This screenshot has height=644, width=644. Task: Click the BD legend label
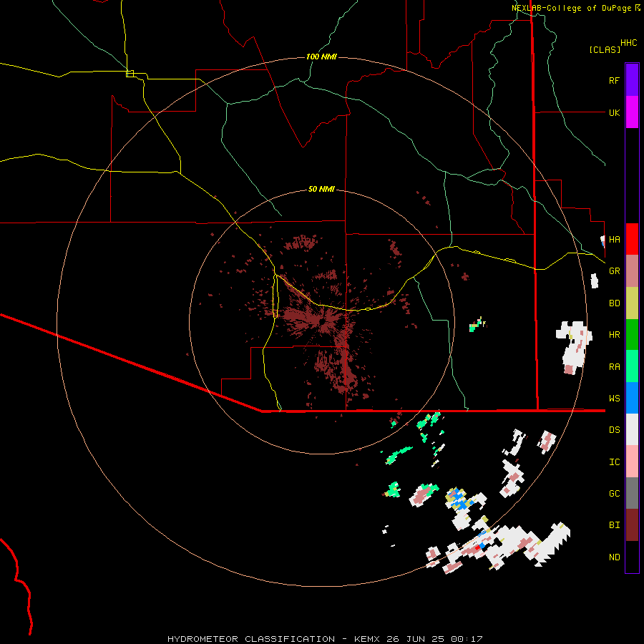pyautogui.click(x=614, y=303)
